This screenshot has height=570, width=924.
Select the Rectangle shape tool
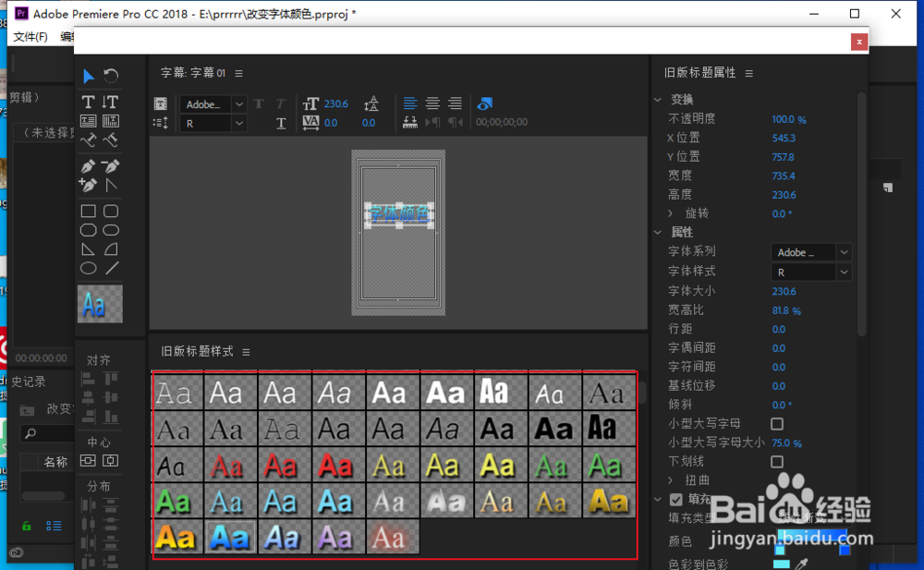[x=89, y=211]
